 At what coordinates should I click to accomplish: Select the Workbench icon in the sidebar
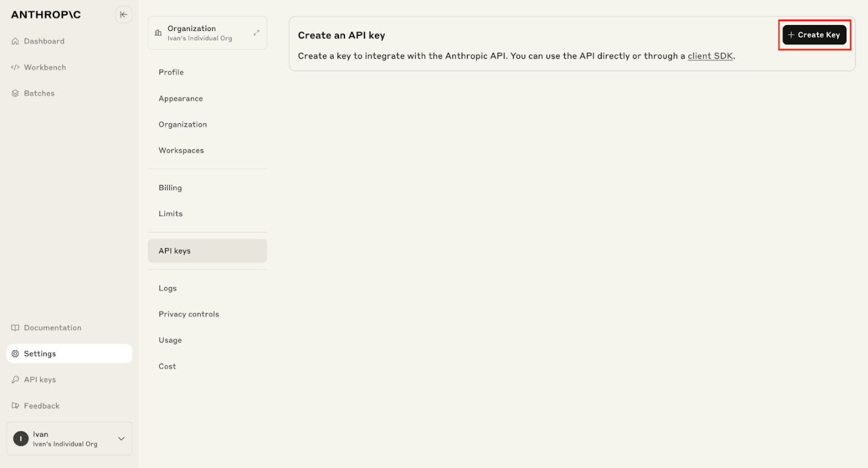15,67
